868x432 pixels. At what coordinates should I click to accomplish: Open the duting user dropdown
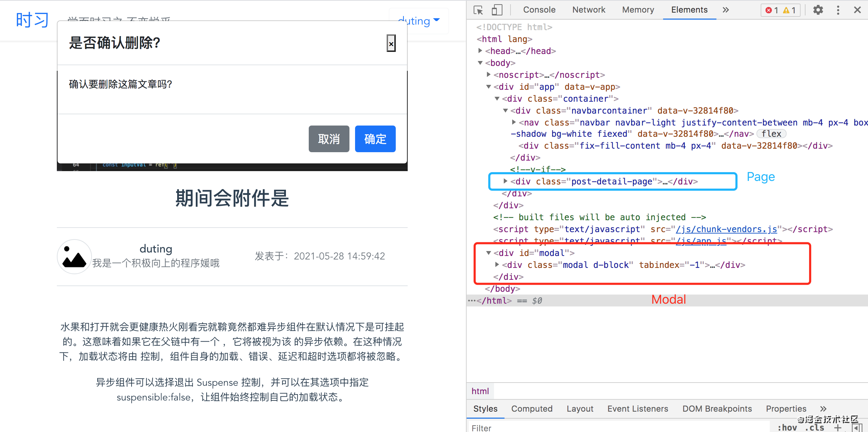tap(419, 21)
